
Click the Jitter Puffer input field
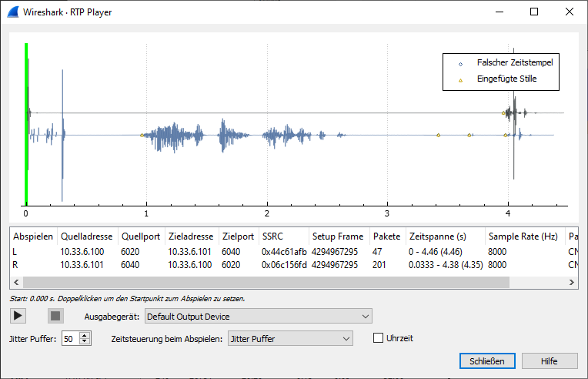[72, 339]
